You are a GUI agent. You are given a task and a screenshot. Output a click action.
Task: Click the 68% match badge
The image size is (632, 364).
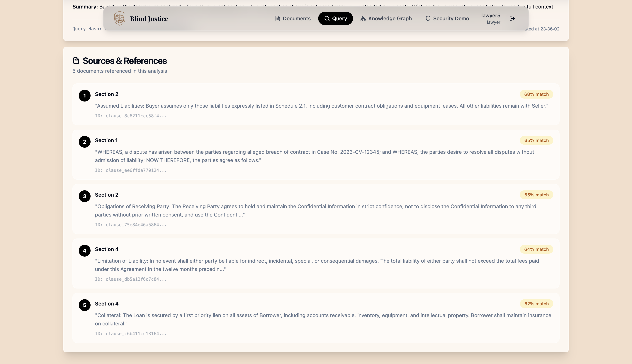pos(536,94)
